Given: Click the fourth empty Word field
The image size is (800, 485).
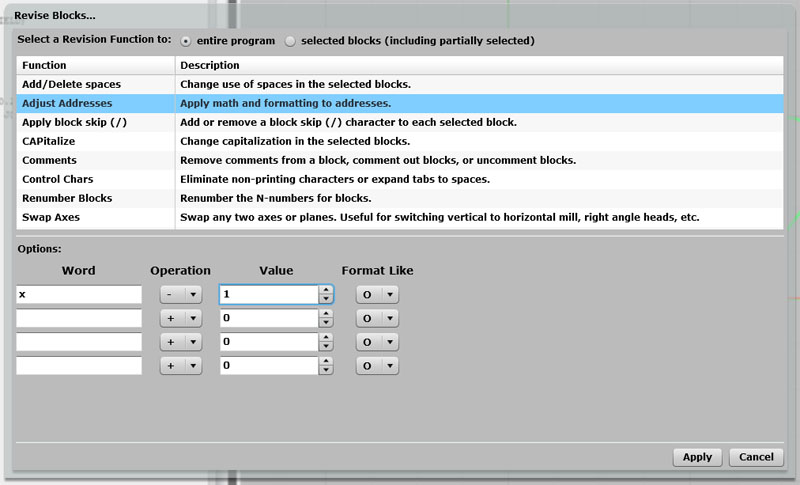Looking at the screenshot, I should coord(79,366).
